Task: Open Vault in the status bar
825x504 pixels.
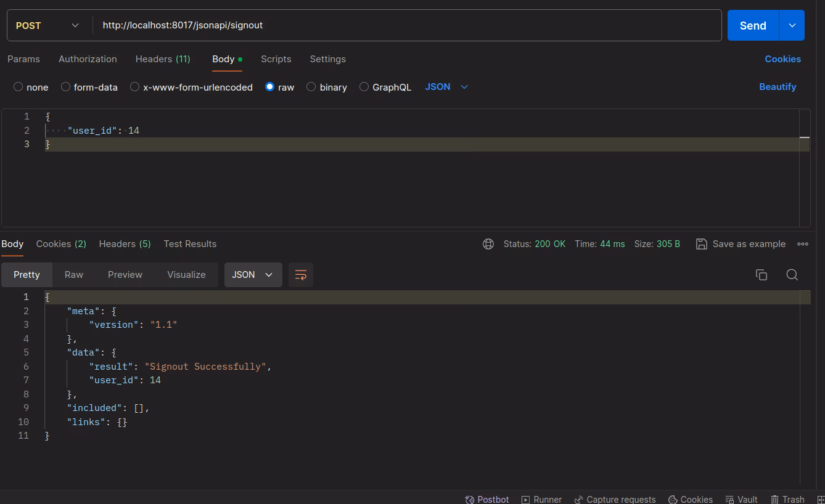Action: [741, 499]
